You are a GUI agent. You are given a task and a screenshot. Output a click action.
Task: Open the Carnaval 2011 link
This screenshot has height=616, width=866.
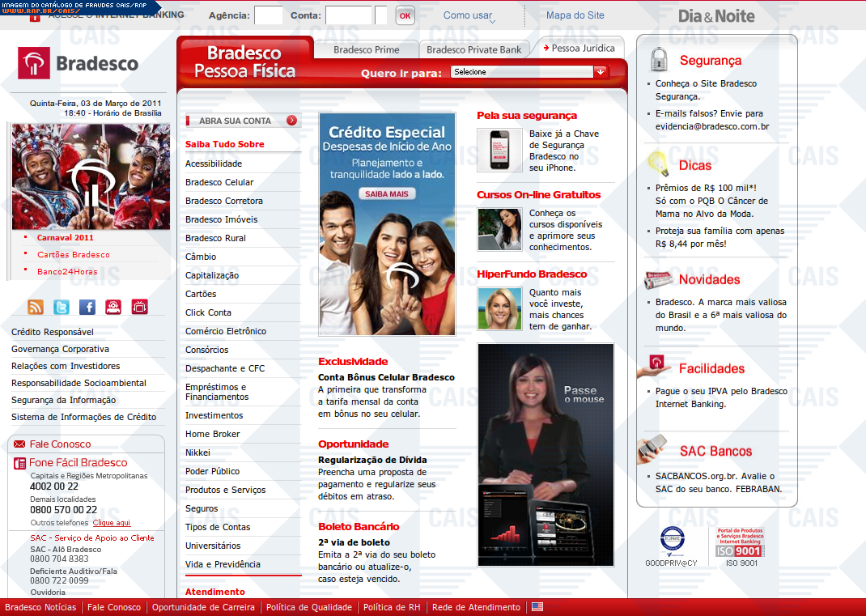(x=66, y=238)
